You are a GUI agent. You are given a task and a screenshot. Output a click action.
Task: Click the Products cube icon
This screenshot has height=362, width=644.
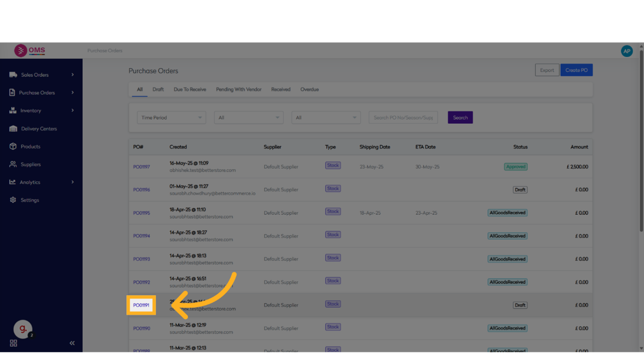coord(13,146)
